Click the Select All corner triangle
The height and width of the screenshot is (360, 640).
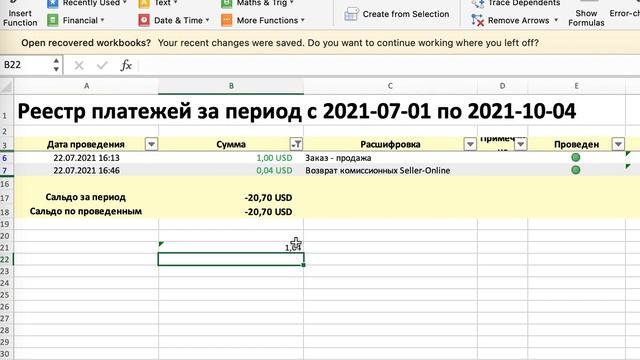coord(7,86)
